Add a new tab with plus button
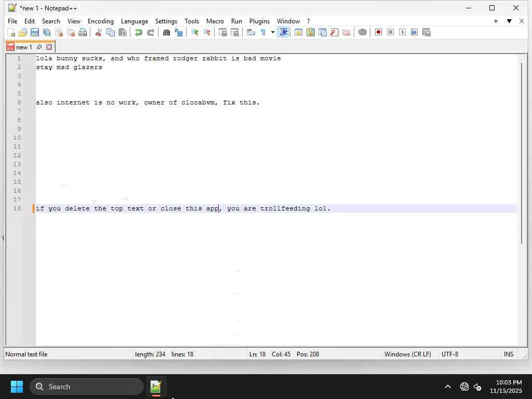 click(496, 21)
